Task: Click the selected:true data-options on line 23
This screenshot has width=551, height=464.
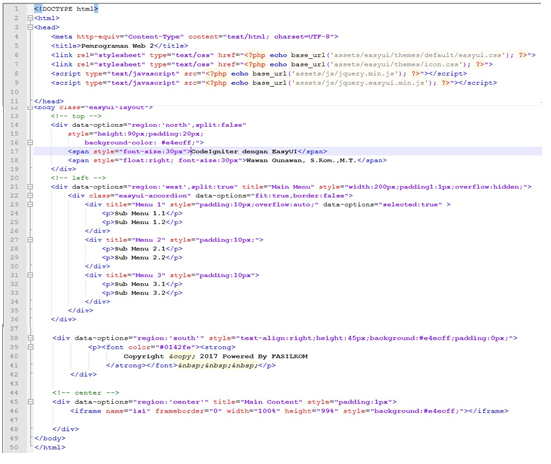Action: pyautogui.click(x=382, y=204)
